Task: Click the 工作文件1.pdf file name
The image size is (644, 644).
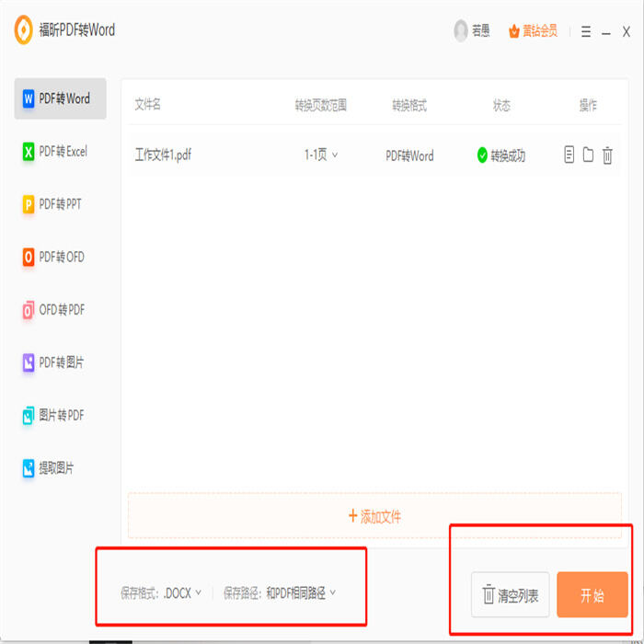Action: 163,155
